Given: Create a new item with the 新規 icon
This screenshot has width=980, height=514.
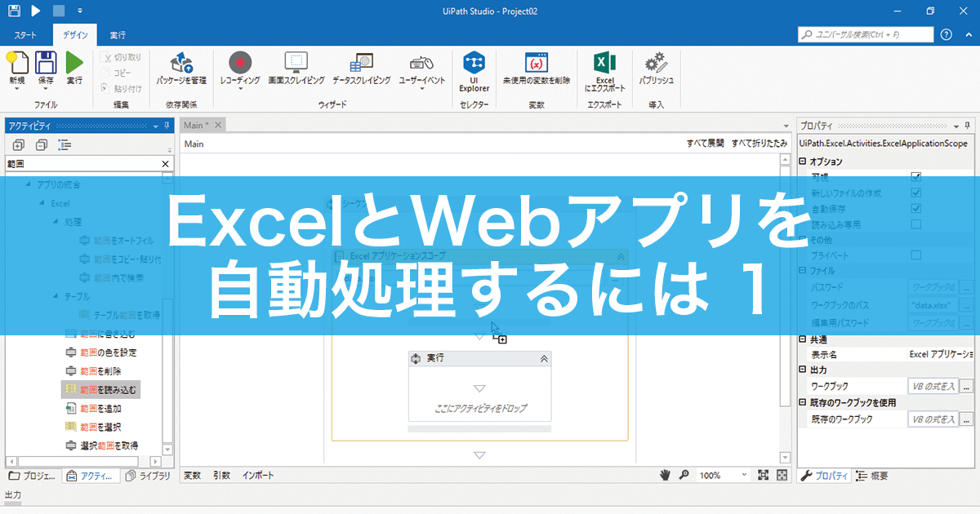Looking at the screenshot, I should click(17, 64).
